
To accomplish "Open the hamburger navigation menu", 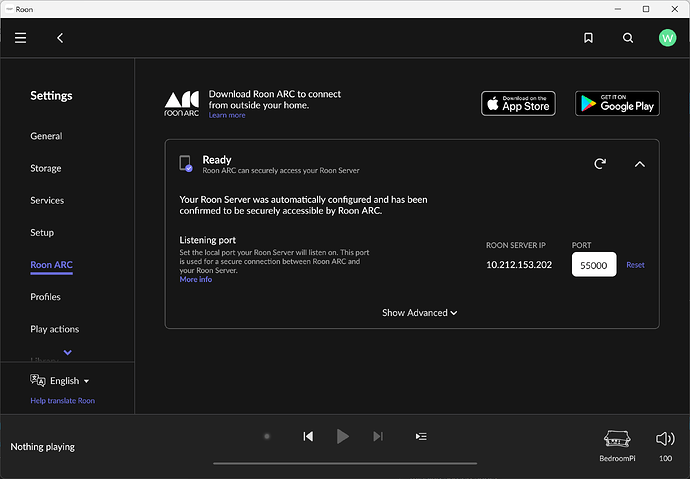I will tap(20, 38).
